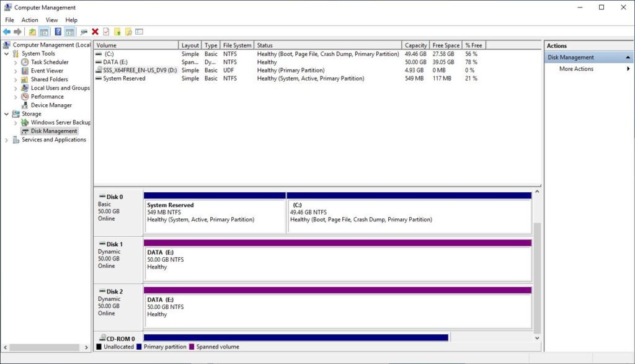Viewport: 635px width, 364px height.
Task: Open the Help menu
Action: 71,20
